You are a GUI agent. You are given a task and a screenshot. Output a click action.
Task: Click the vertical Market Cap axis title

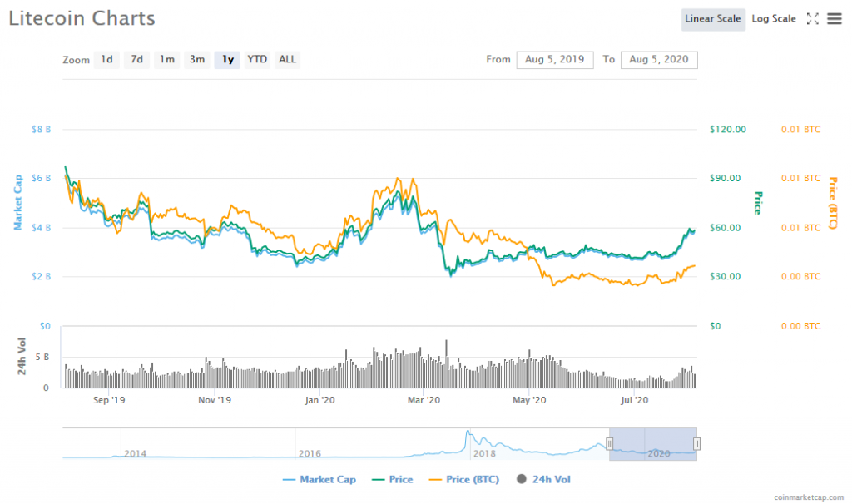[x=18, y=203]
